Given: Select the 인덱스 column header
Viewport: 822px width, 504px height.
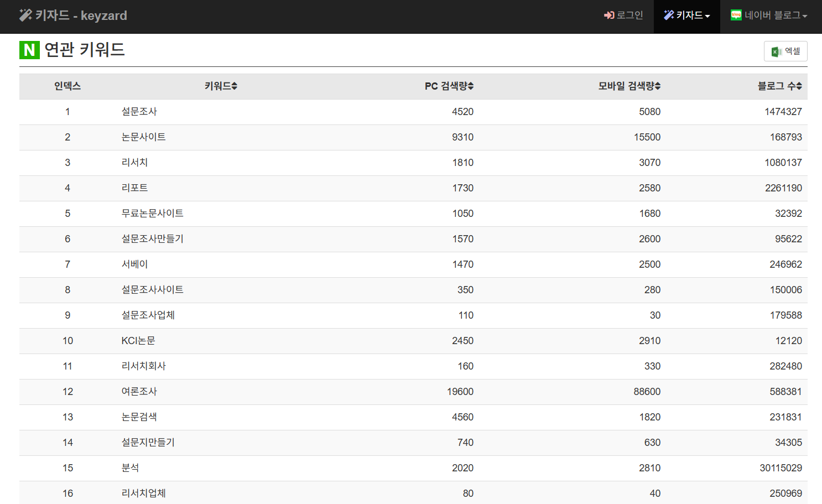Looking at the screenshot, I should 67,86.
